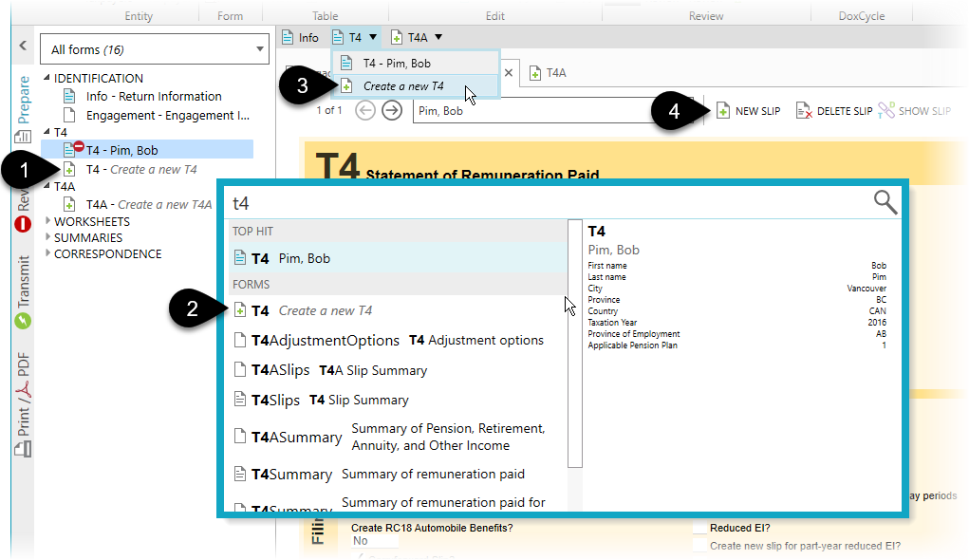Open T4ASummary pension summary result
Screen dimensions: 969x560
pos(399,437)
